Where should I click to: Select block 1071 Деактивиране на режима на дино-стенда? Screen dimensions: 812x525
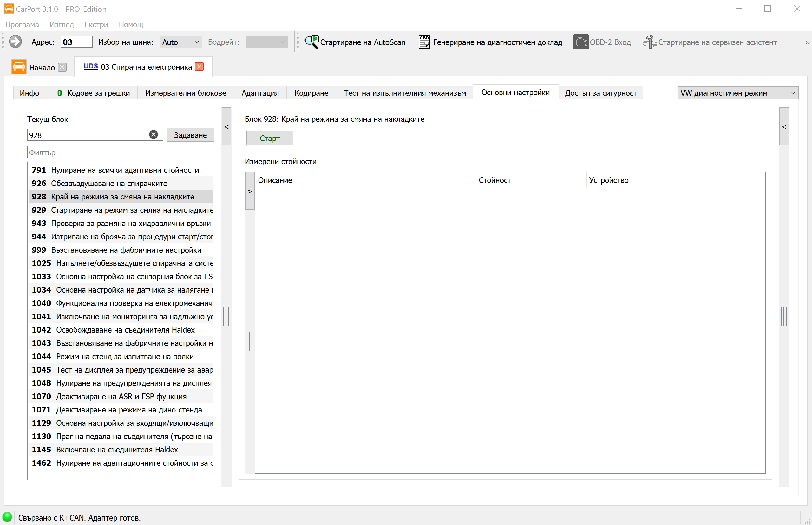121,409
